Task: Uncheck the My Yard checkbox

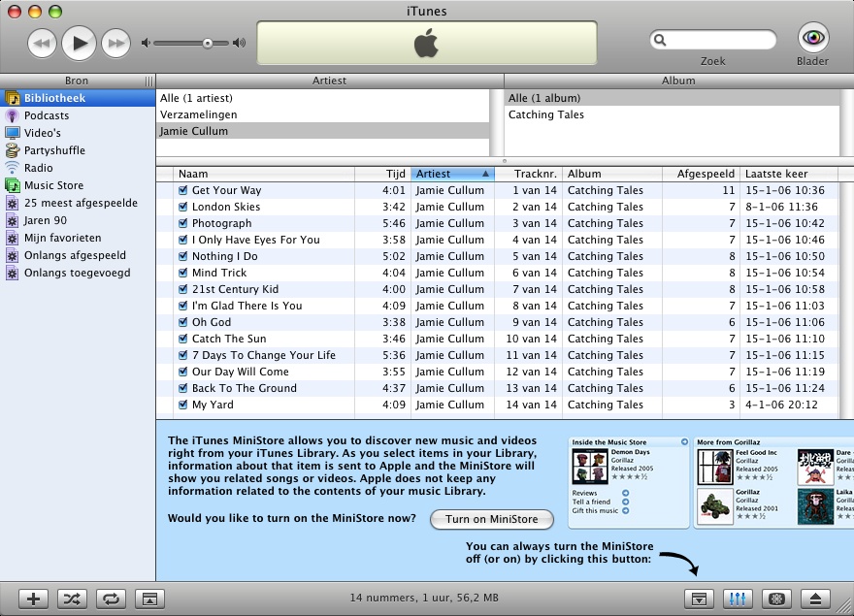Action: pos(183,405)
